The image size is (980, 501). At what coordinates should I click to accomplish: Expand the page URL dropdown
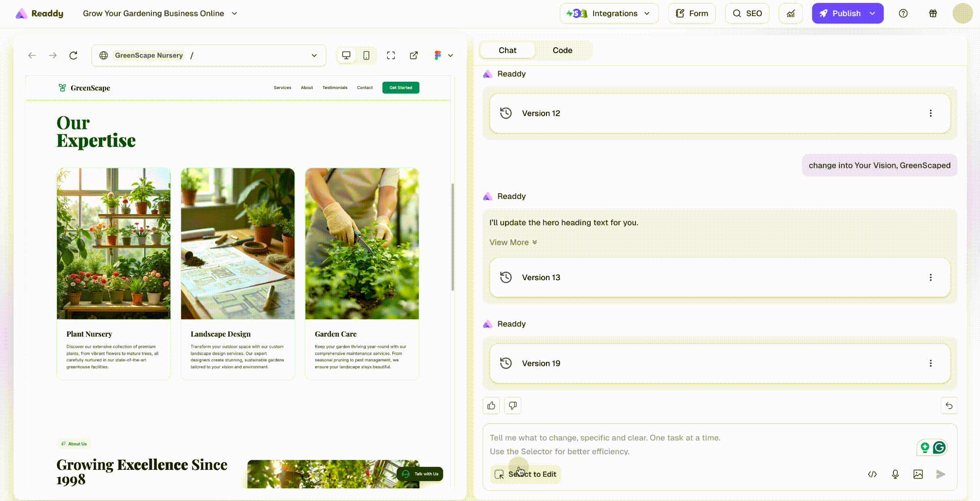click(x=314, y=55)
